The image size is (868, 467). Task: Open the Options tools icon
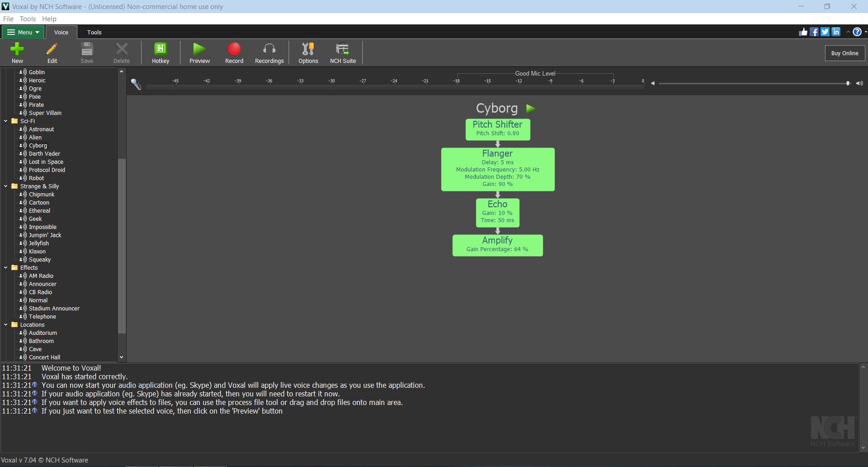click(308, 49)
